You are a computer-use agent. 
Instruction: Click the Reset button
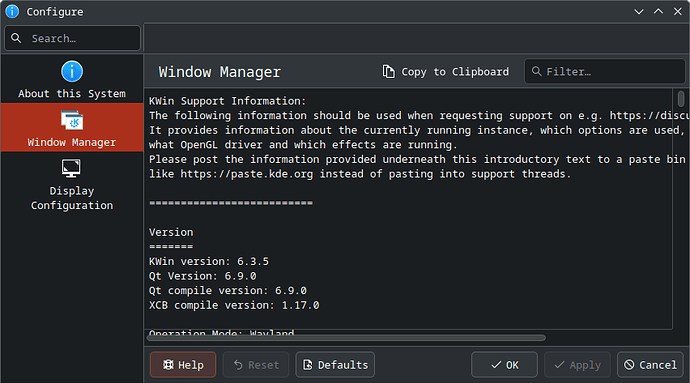[x=256, y=365]
